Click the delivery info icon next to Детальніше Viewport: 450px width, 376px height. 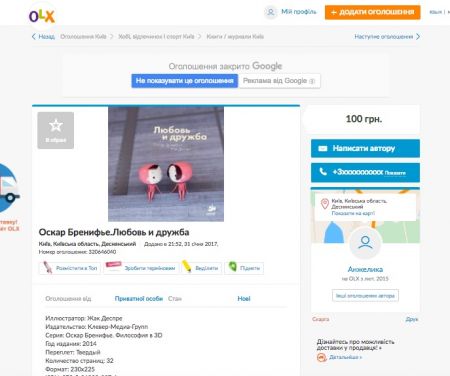click(x=321, y=357)
